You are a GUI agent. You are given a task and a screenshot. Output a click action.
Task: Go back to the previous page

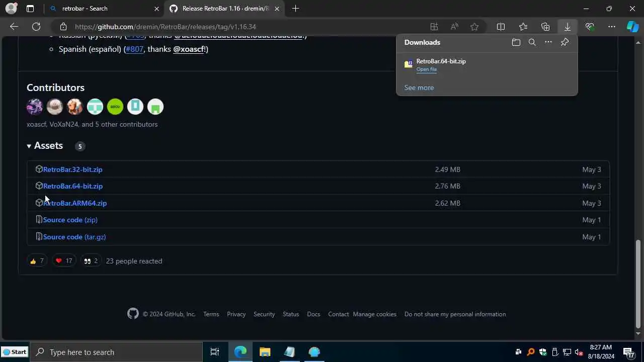coord(14,27)
